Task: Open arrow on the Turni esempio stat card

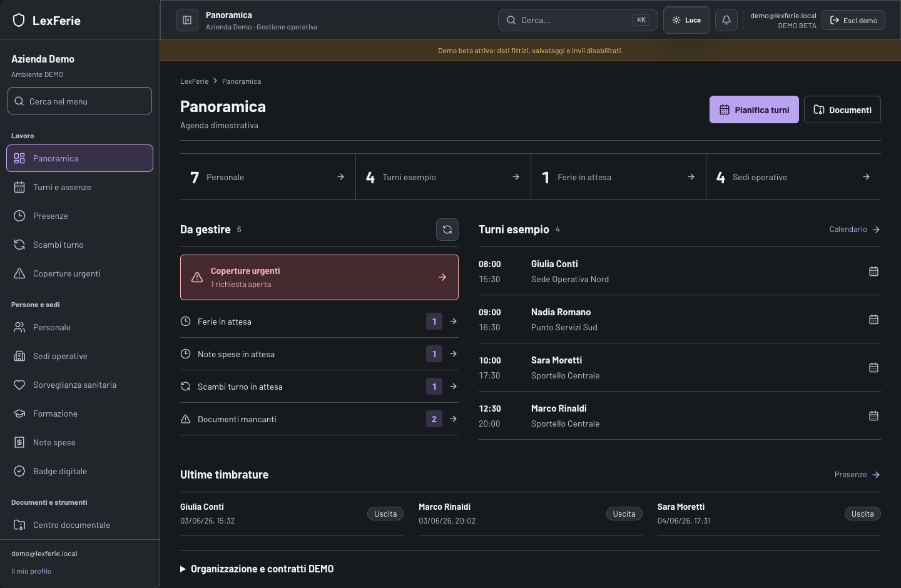Action: [x=516, y=177]
